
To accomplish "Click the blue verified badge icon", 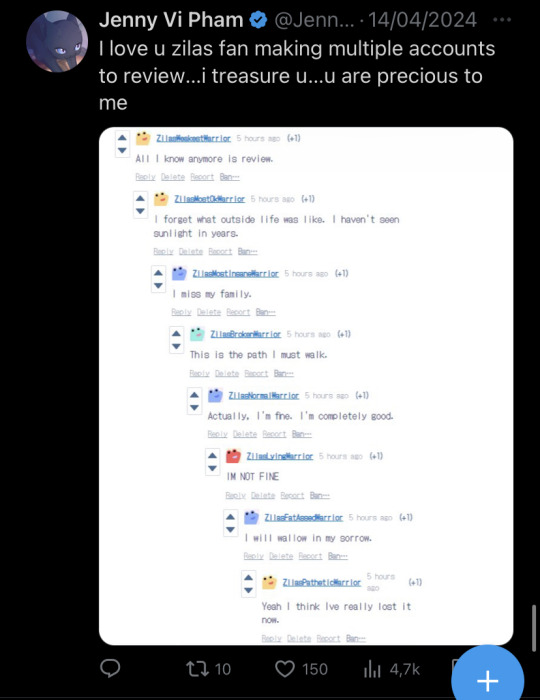I will pos(258,20).
